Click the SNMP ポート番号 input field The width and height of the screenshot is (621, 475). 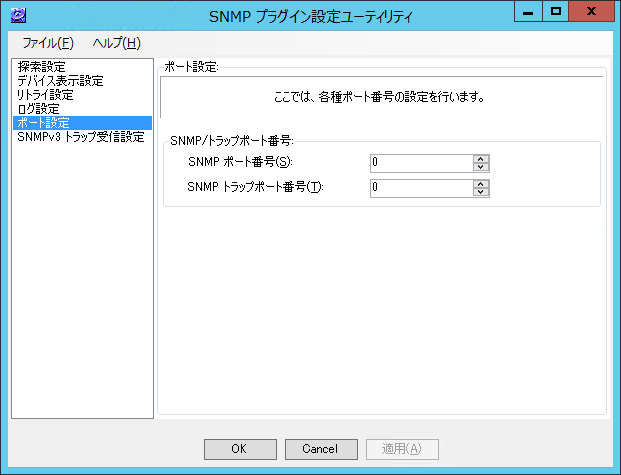421,163
